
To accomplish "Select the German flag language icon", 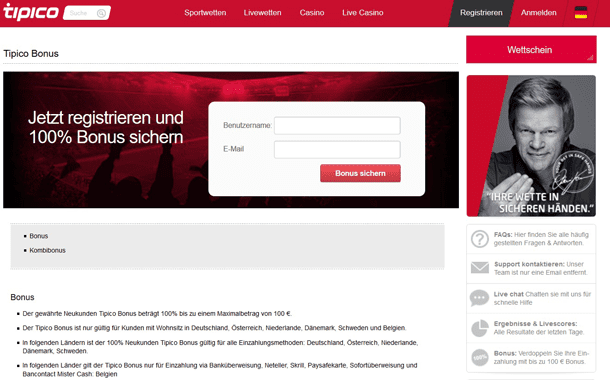I will 581,12.
